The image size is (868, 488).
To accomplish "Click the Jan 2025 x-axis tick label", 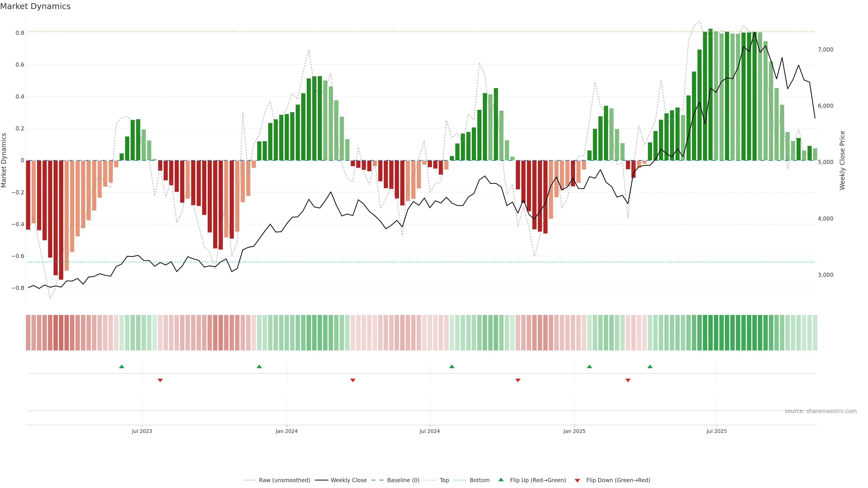I will (x=574, y=431).
